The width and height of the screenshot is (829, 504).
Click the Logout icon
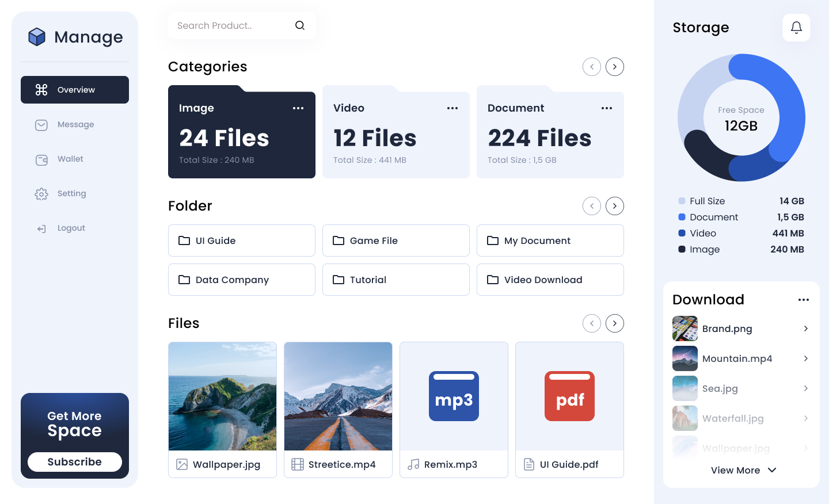41,228
